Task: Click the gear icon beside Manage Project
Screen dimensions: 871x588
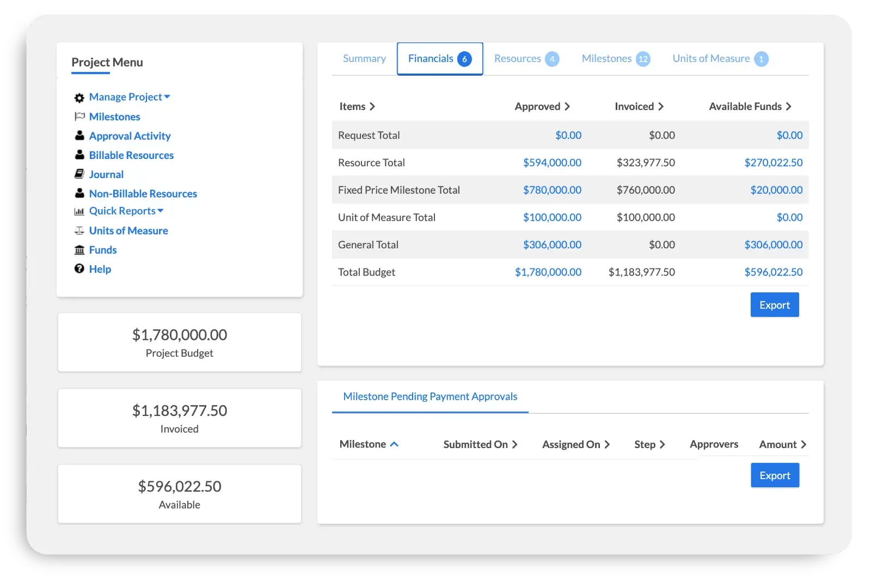Action: click(79, 97)
